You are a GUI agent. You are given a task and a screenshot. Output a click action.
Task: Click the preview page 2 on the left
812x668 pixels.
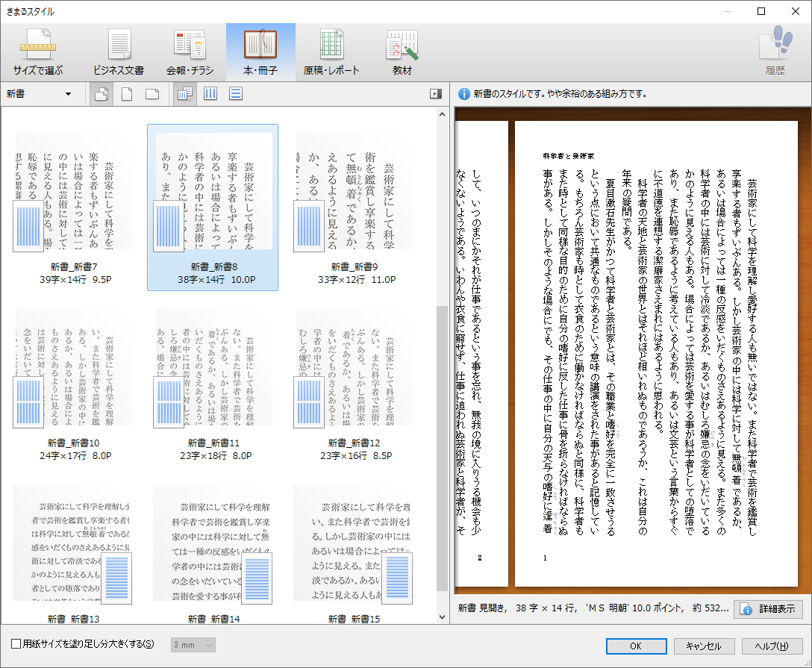(481, 354)
